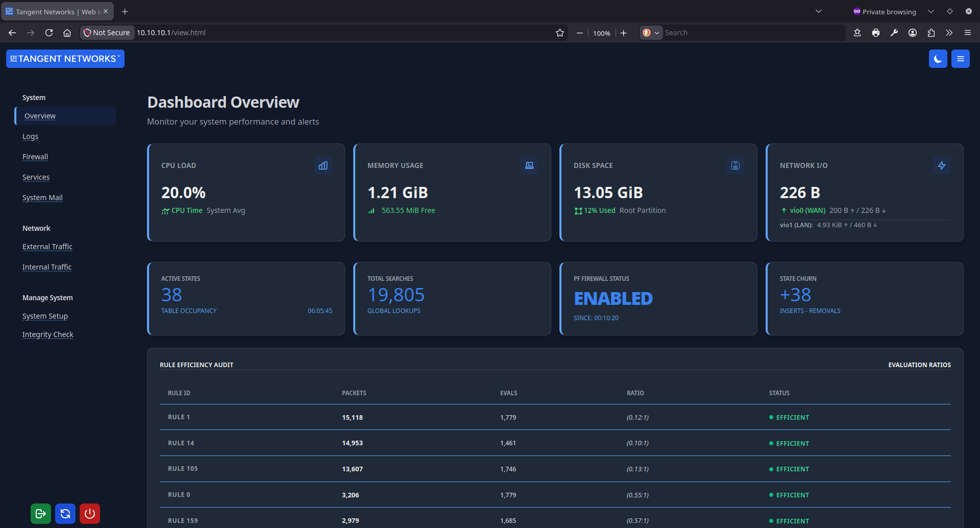
Task: Toggle the bookmark star for this page
Action: pyautogui.click(x=559, y=32)
